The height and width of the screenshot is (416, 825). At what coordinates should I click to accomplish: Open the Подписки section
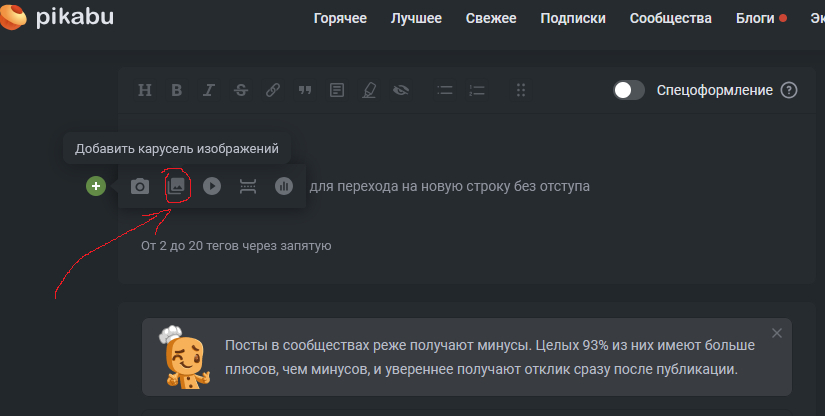click(573, 18)
